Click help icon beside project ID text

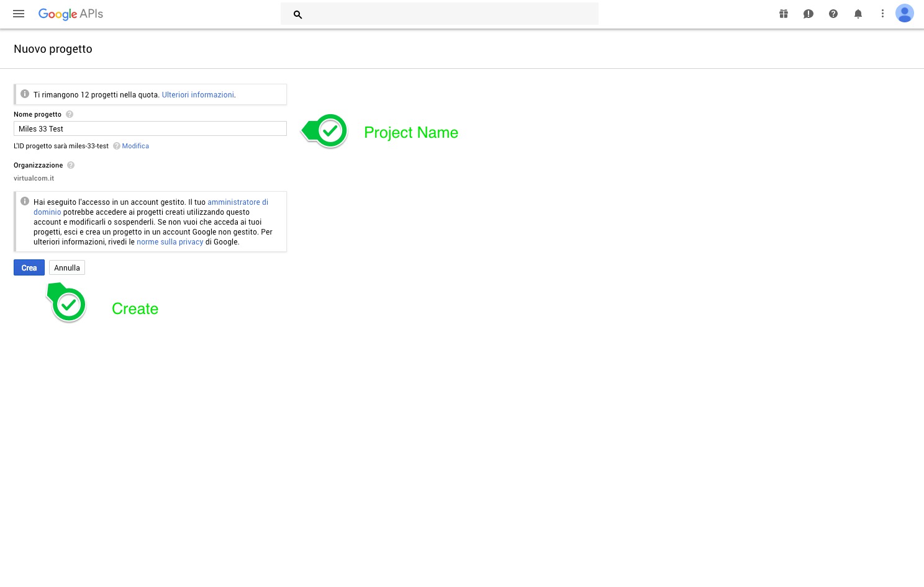pos(116,146)
